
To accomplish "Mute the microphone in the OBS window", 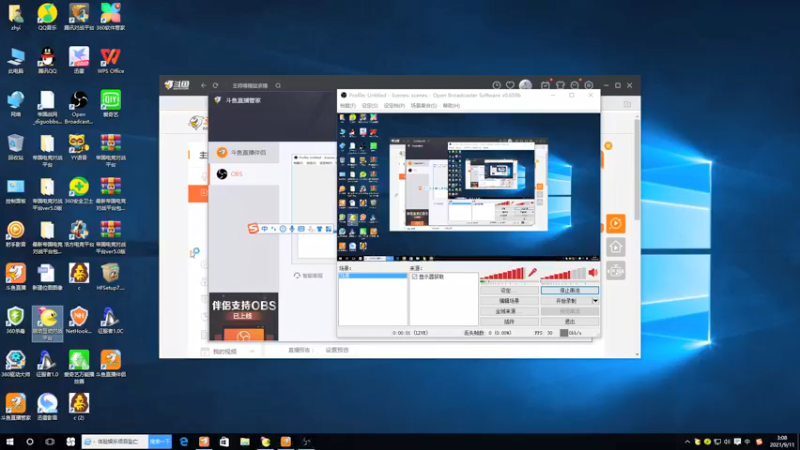I will tap(532, 272).
